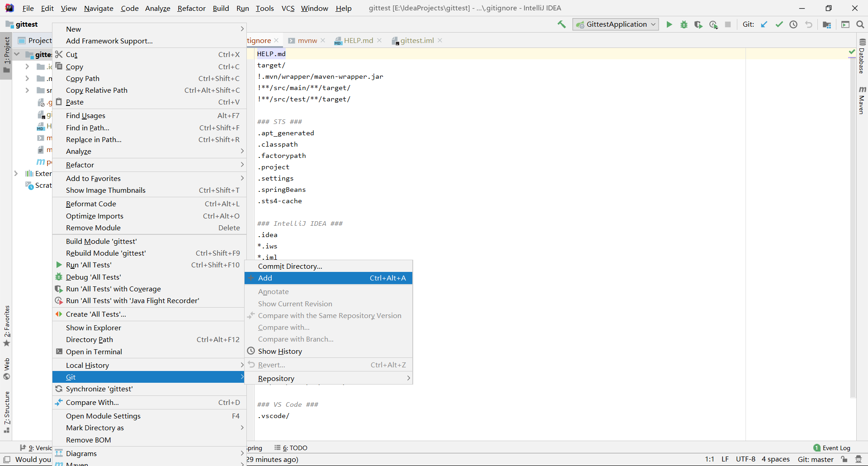Viewport: 868px width, 466px height.
Task: Expand the Local History submenu
Action: (x=149, y=365)
